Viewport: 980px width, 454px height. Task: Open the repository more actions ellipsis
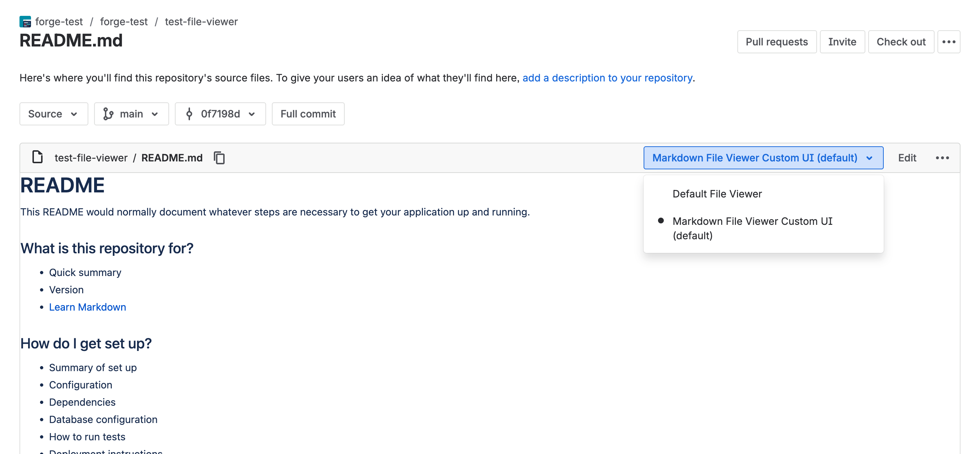click(948, 42)
